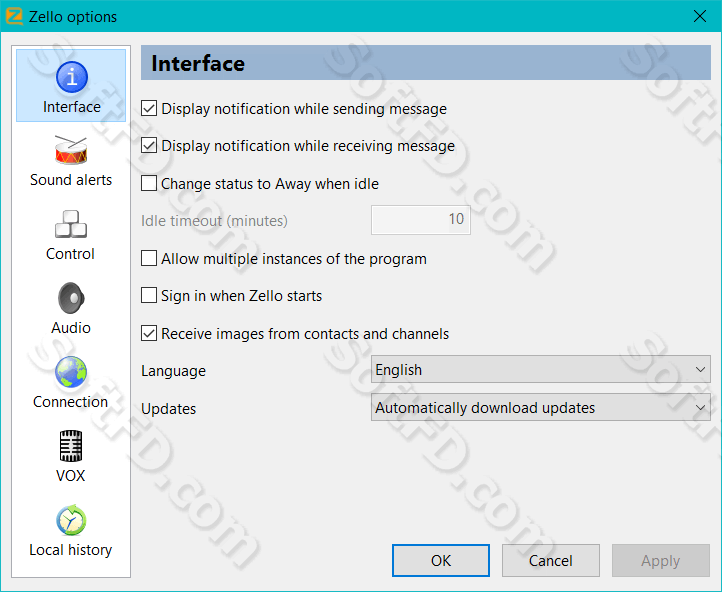Click the Zello options title text
This screenshot has width=722, height=592.
pos(73,17)
